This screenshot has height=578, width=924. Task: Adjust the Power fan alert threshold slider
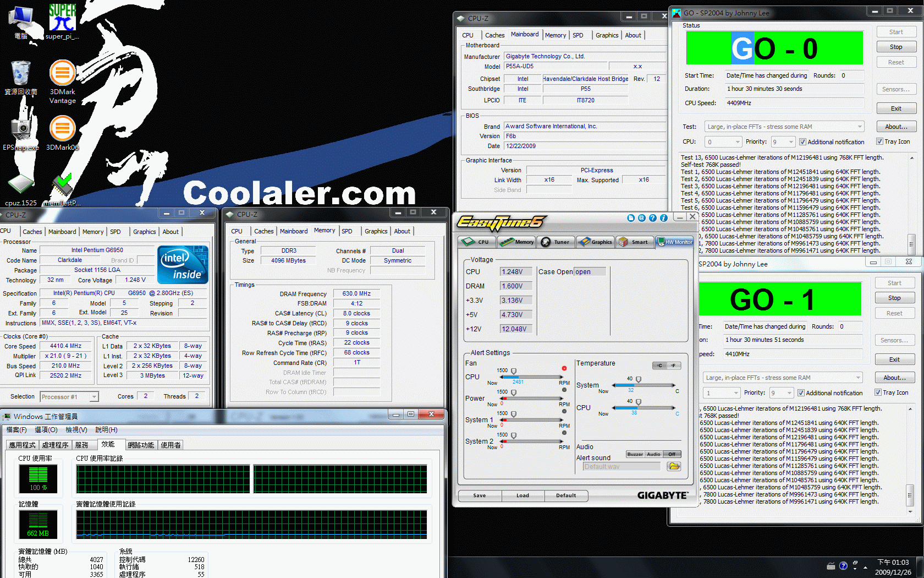click(514, 393)
